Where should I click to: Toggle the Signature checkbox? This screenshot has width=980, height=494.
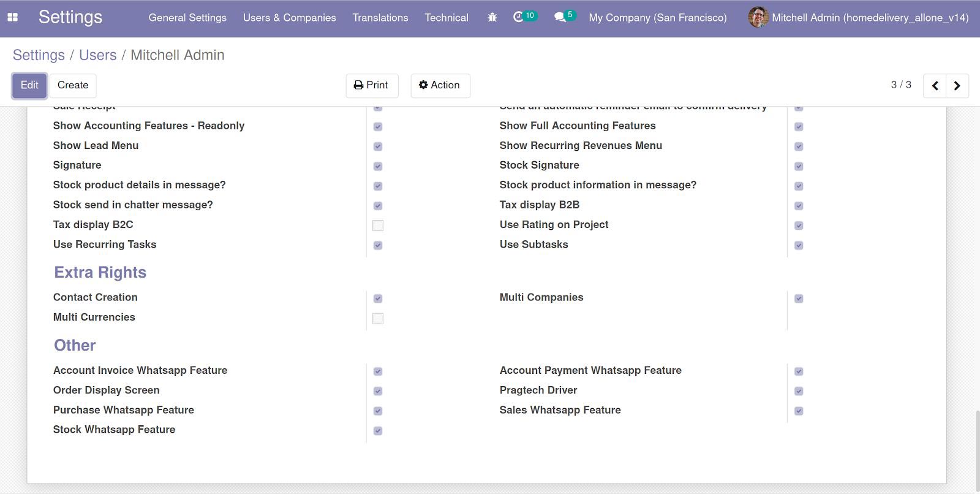pyautogui.click(x=378, y=166)
